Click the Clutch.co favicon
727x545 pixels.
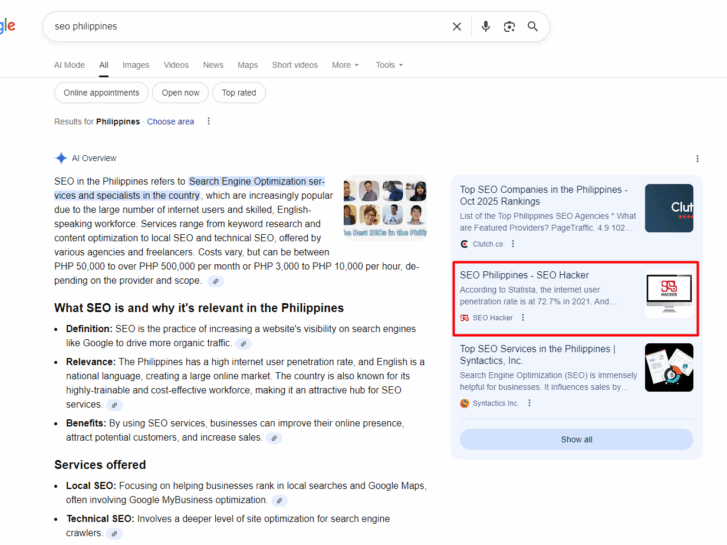point(464,244)
